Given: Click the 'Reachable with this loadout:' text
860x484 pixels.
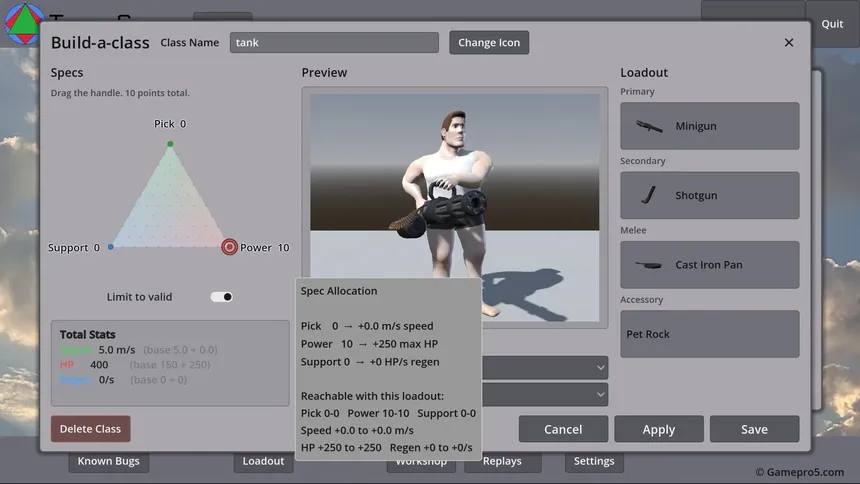Looking at the screenshot, I should coord(372,396).
